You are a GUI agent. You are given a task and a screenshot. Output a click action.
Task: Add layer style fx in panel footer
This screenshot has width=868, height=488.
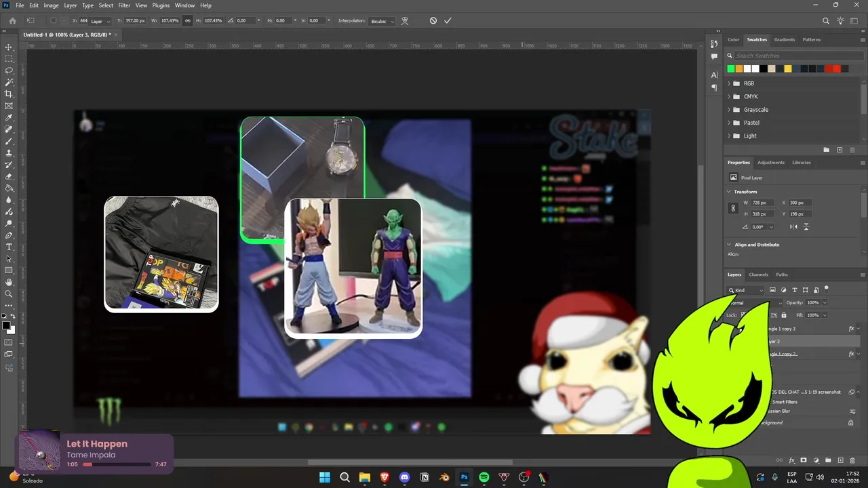[x=792, y=460]
